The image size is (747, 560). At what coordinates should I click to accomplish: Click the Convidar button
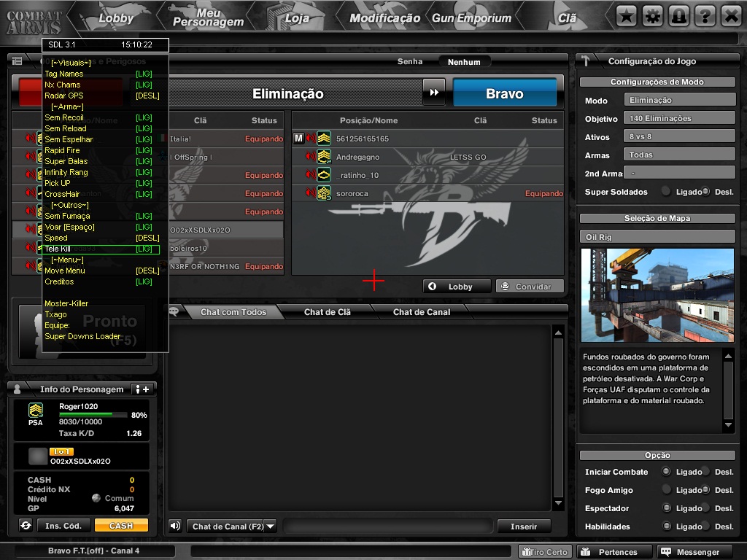click(x=530, y=286)
